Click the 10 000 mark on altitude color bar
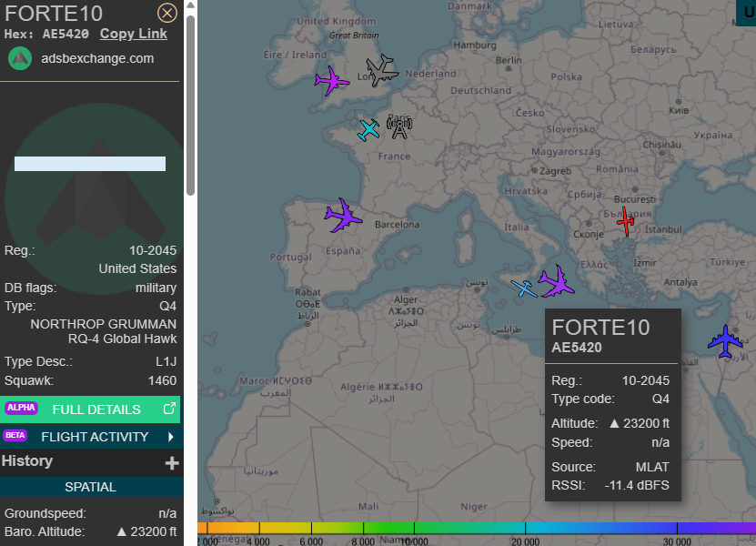The image size is (756, 546). [414, 541]
